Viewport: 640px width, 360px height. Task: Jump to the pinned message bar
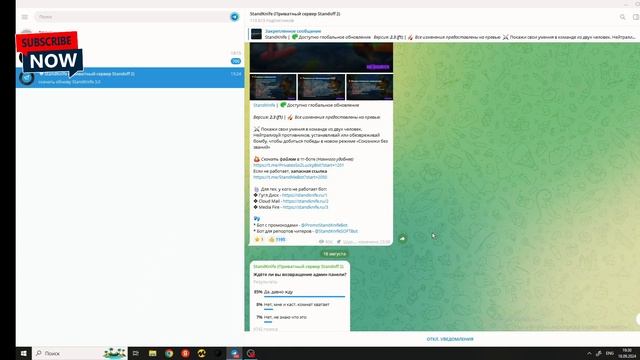click(x=442, y=34)
